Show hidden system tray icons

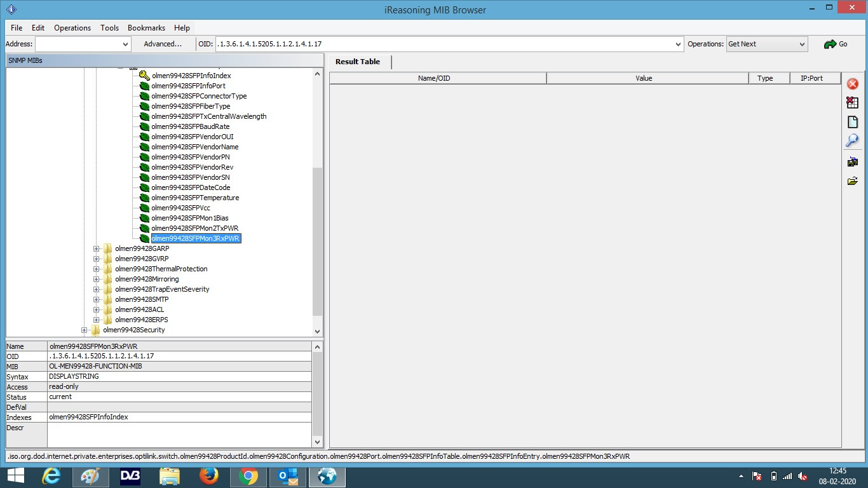[741, 477]
